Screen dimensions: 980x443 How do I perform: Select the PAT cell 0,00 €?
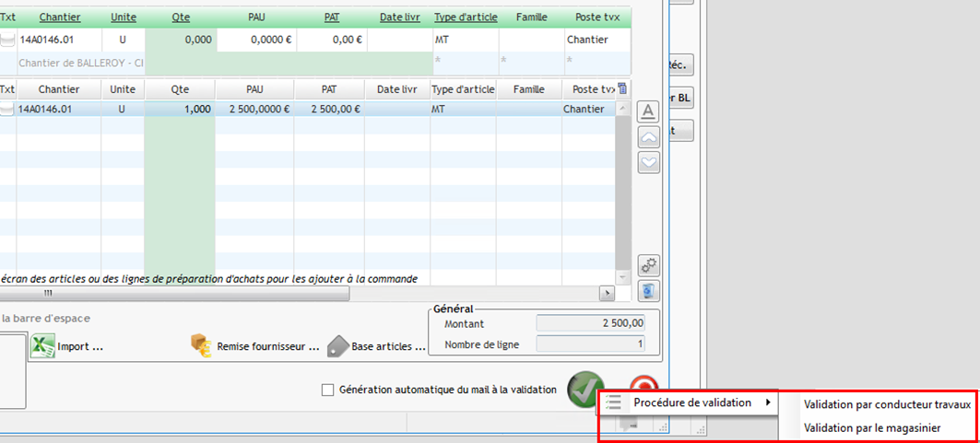[332, 40]
